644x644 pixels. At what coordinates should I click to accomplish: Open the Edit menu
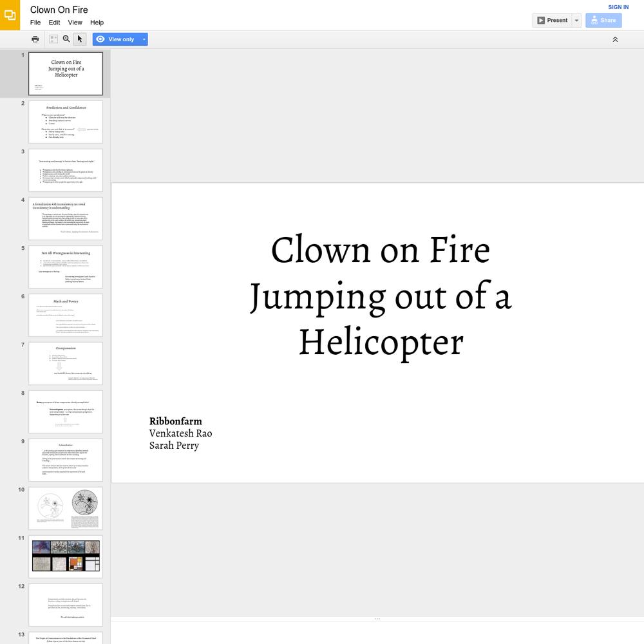pyautogui.click(x=54, y=23)
